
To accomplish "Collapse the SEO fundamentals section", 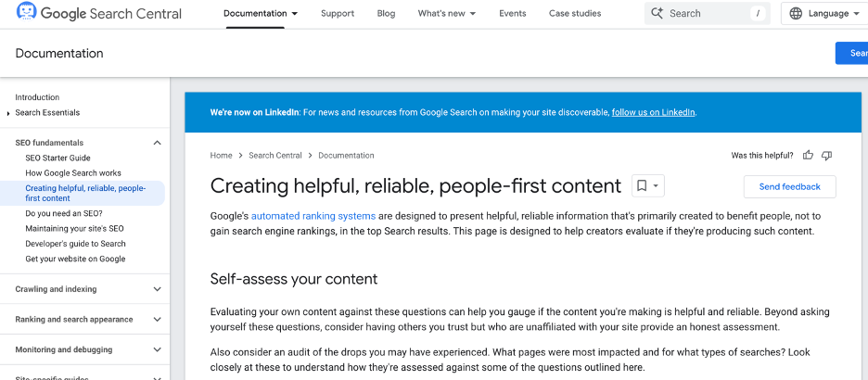I will click(x=157, y=143).
